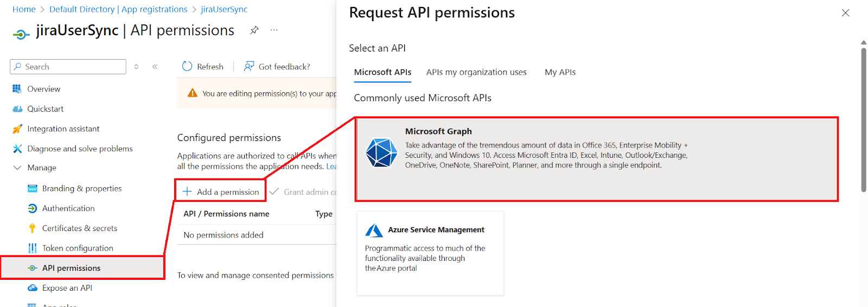The height and width of the screenshot is (307, 868).
Task: Click the Integration assistant rocket icon
Action: coord(17,129)
